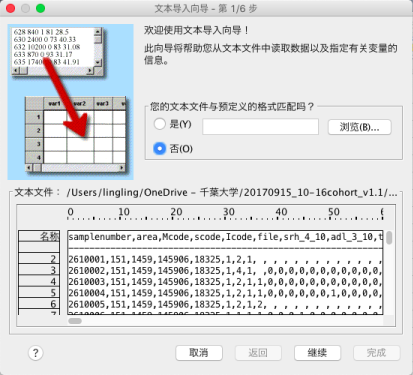Select preview data line starting 2610005

point(225,304)
